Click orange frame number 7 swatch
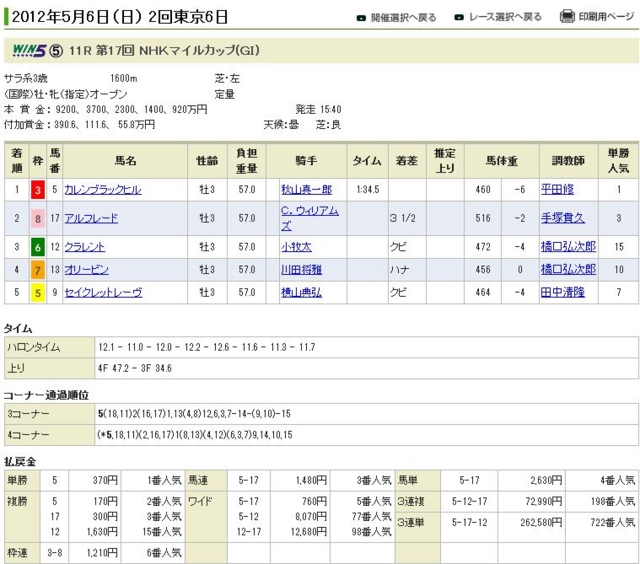This screenshot has height=564, width=640. [x=38, y=270]
